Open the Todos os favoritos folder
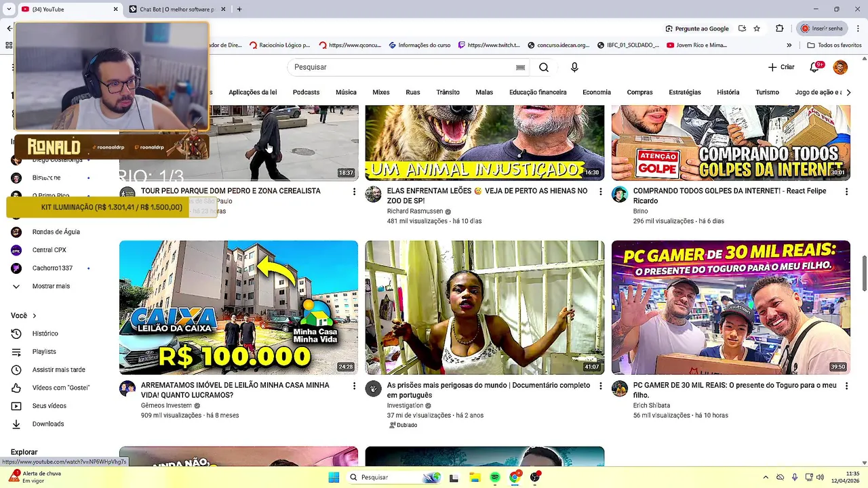 [x=834, y=45]
